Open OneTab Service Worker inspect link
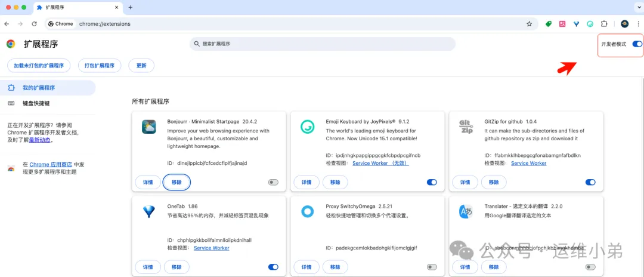This screenshot has height=277, width=644. click(x=212, y=248)
